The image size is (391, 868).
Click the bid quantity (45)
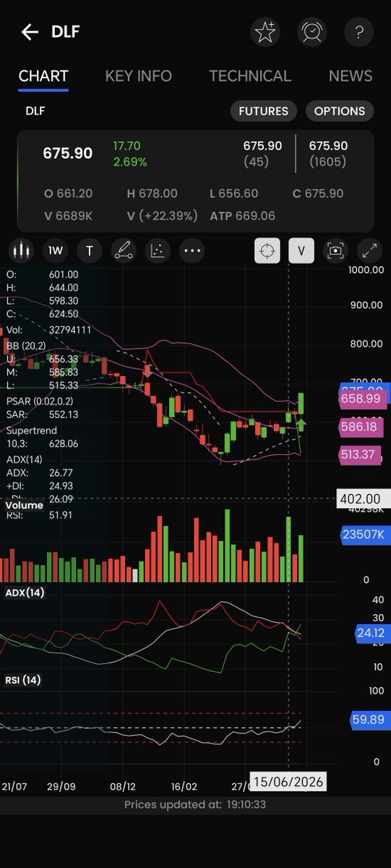point(255,161)
